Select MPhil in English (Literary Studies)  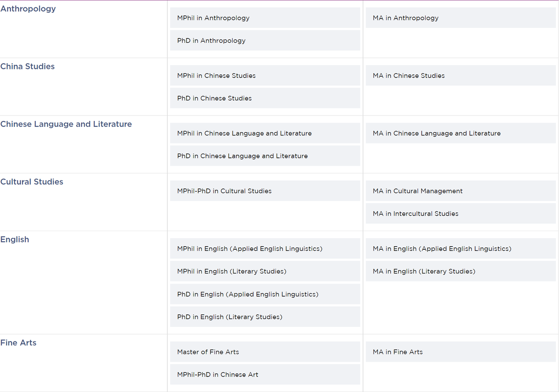(265, 271)
